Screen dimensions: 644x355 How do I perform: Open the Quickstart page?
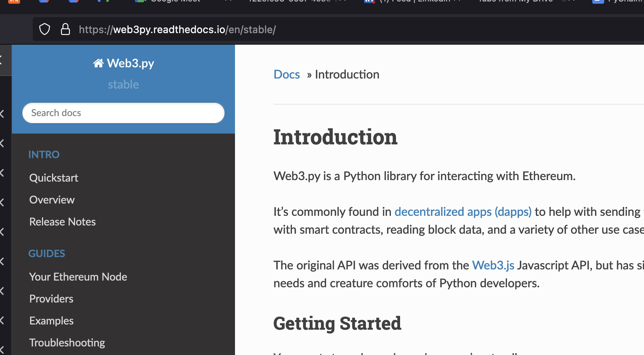point(54,177)
